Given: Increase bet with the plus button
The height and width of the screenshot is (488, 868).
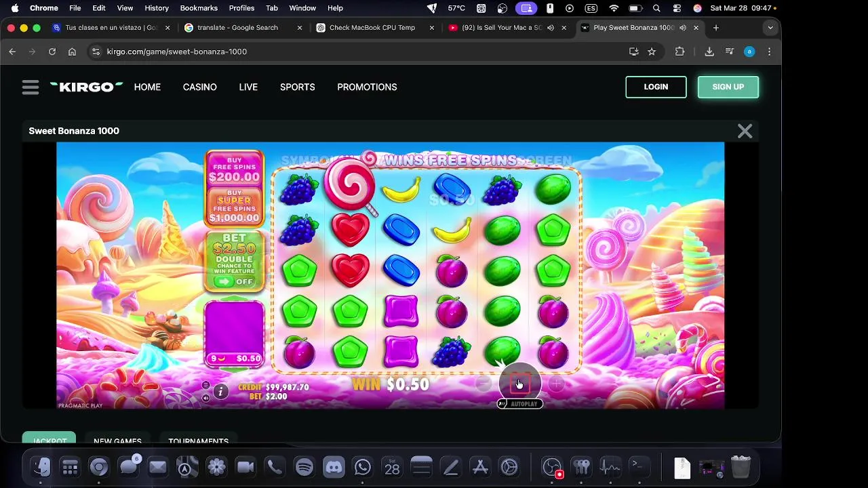Looking at the screenshot, I should tap(555, 384).
